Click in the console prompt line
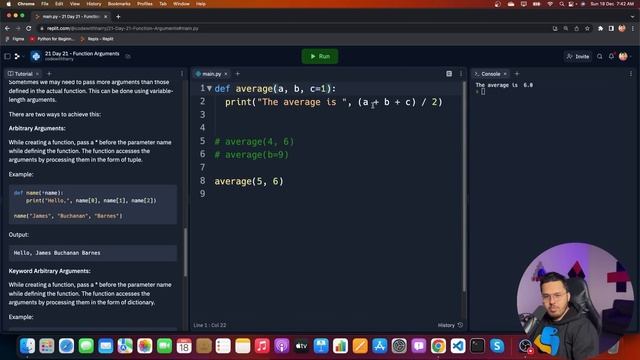The image size is (640, 360). coord(483,92)
